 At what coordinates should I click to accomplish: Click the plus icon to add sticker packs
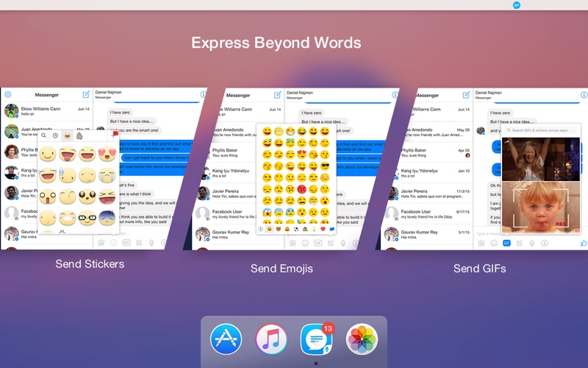[114, 135]
